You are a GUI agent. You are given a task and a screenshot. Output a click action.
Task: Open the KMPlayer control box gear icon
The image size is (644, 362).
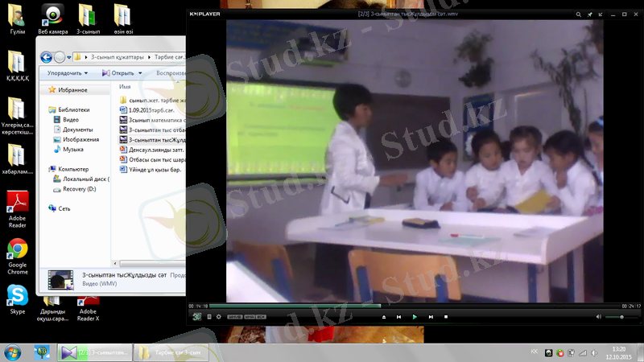(218, 317)
